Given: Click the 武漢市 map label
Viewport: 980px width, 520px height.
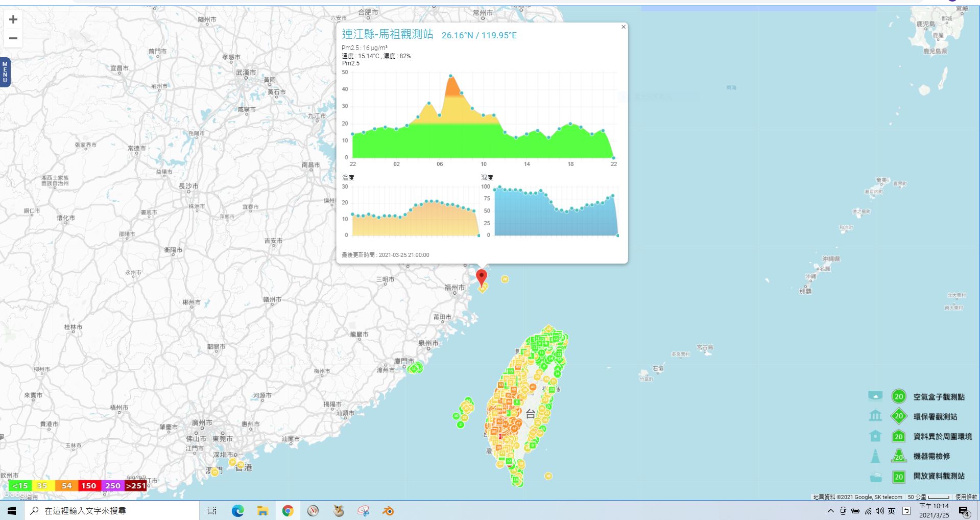Looking at the screenshot, I should point(246,73).
